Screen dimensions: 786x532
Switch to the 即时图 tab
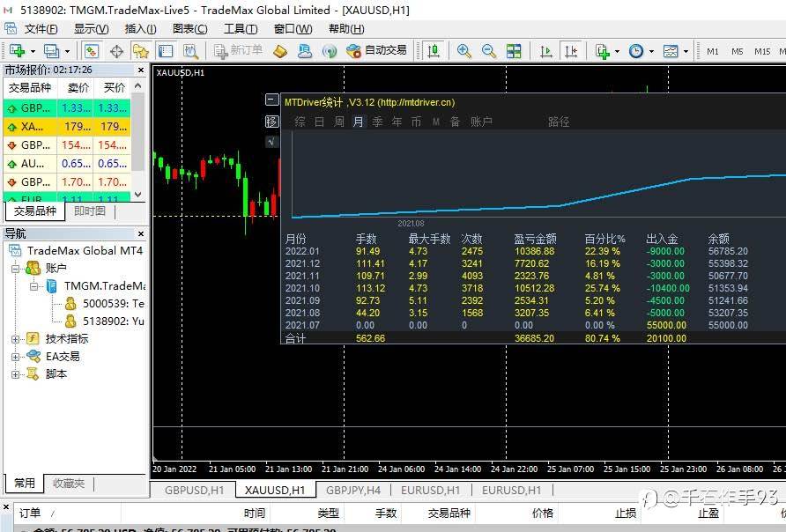pyautogui.click(x=90, y=211)
